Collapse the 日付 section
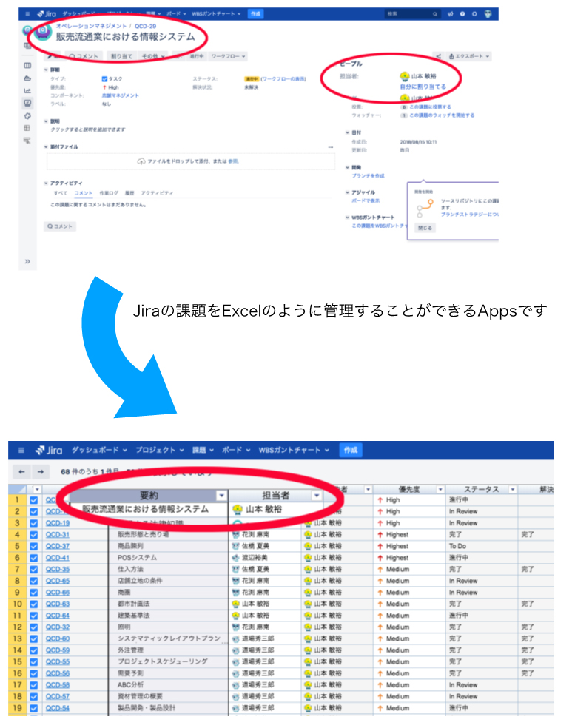The height and width of the screenshot is (728, 572). [x=347, y=132]
